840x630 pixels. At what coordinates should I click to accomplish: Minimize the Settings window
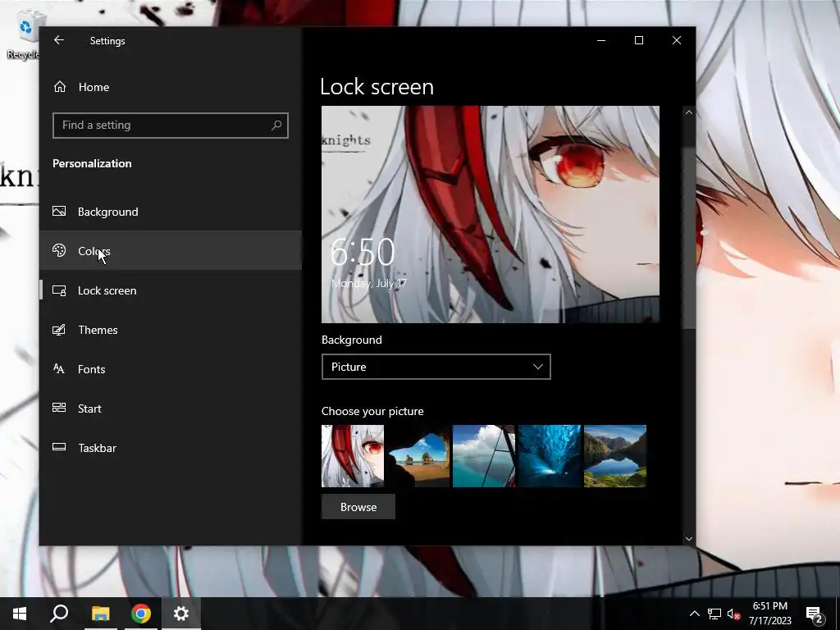(601, 40)
